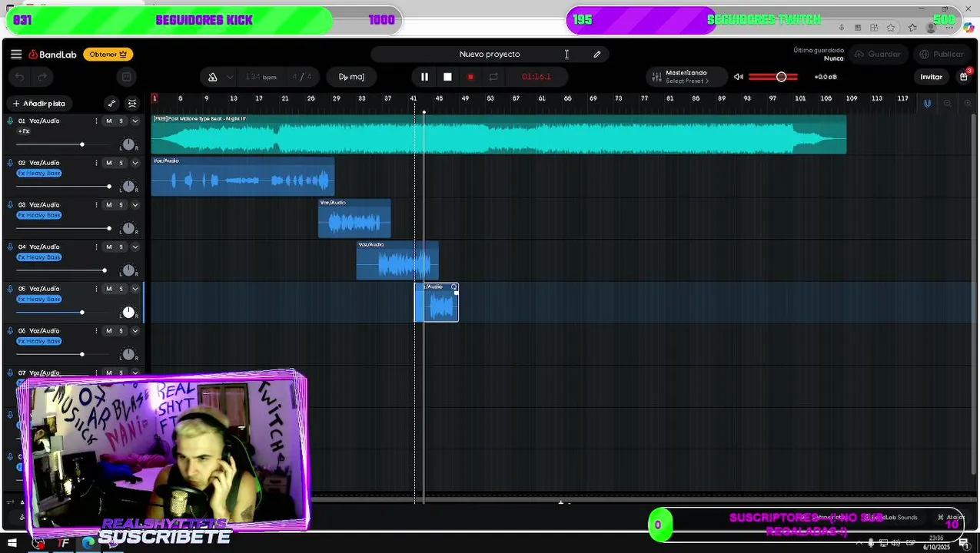Mute track 06 Voz/Audio
The width and height of the screenshot is (980, 553).
[x=108, y=330]
